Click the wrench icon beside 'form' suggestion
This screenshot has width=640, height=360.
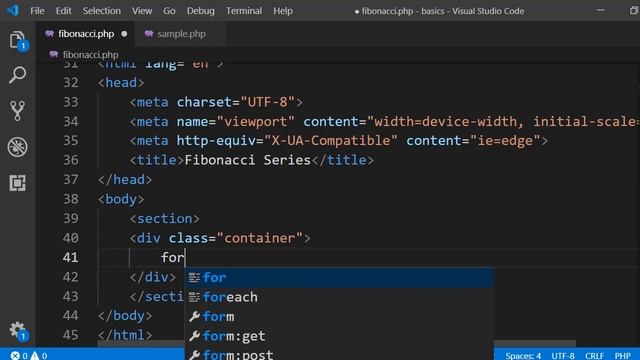pyautogui.click(x=194, y=316)
